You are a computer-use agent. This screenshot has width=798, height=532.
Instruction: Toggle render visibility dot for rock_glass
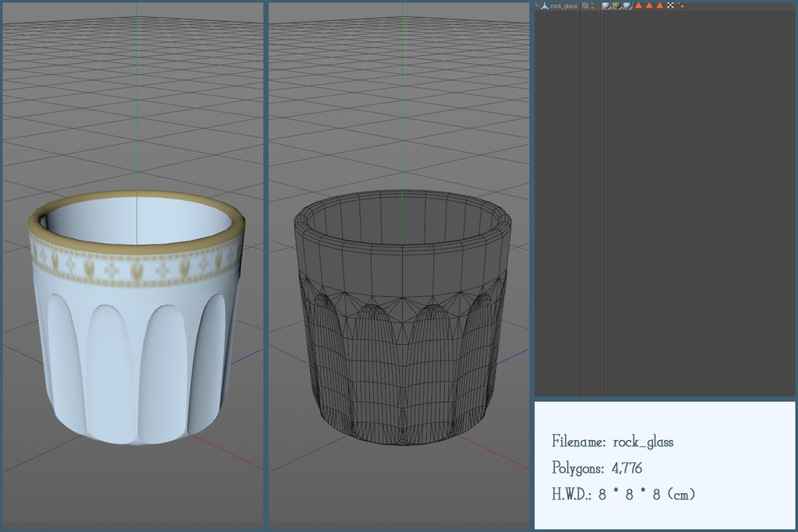[x=592, y=8]
